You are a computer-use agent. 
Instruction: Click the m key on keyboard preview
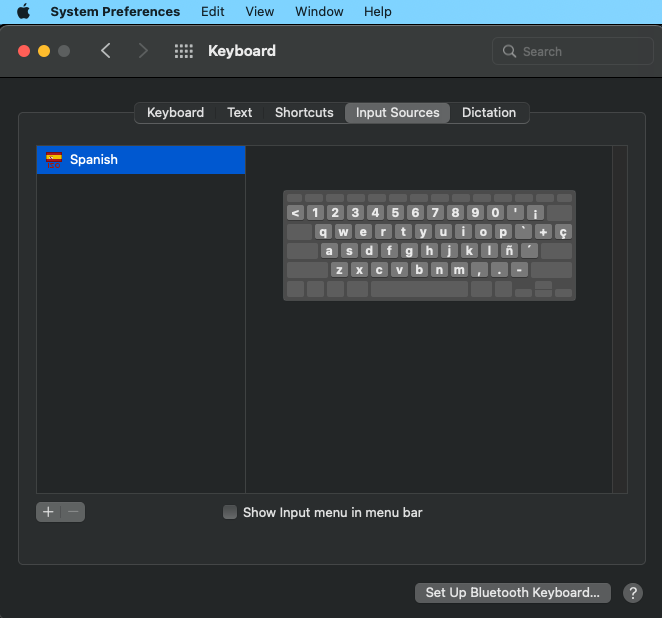[x=459, y=270]
